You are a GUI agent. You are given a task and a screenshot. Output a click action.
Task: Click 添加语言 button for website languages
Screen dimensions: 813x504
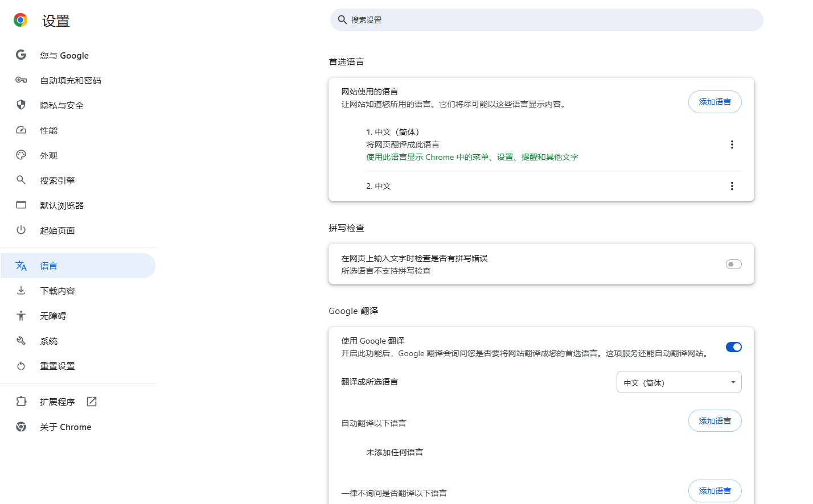pos(715,102)
